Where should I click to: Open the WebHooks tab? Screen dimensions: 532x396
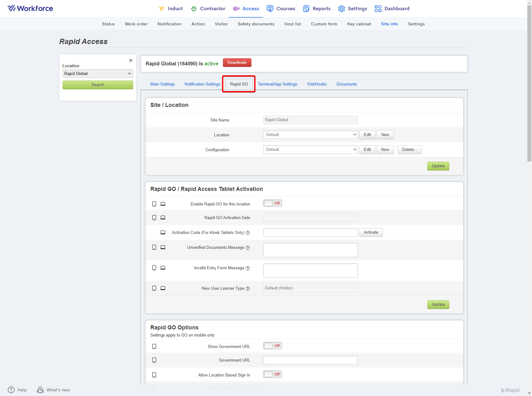point(317,84)
